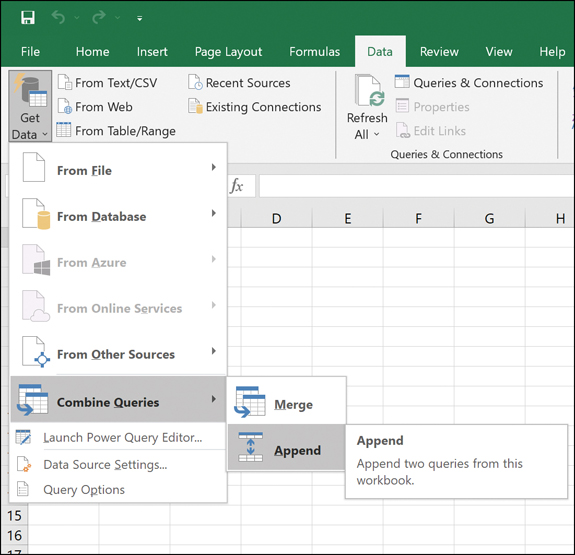Expand the From Database submenu arrow
The height and width of the screenshot is (555, 575).
214,213
